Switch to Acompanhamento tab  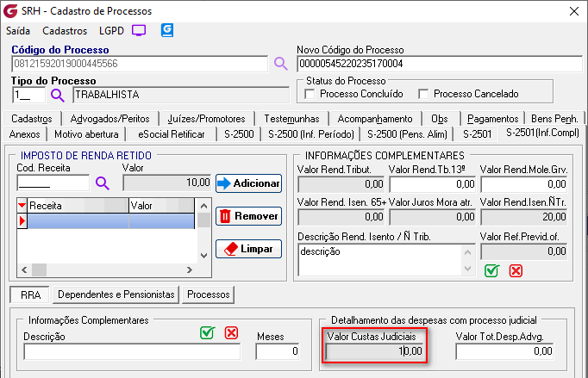point(375,119)
